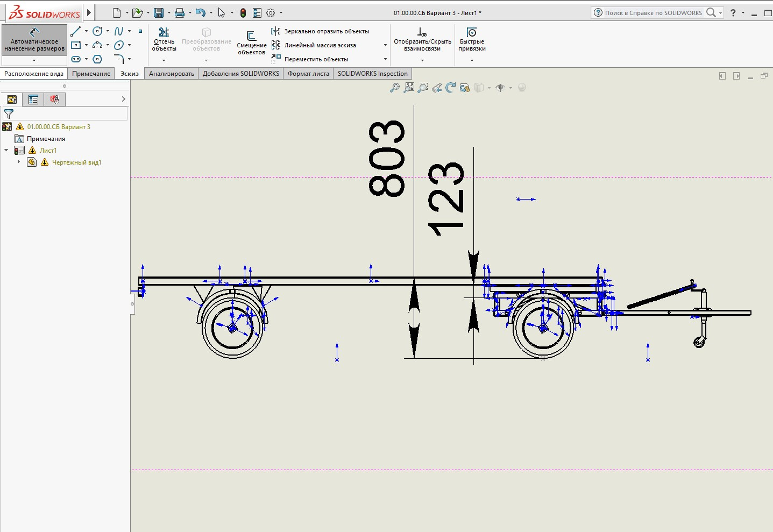The width and height of the screenshot is (773, 532).
Task: Click the Undo arrow icon
Action: (201, 13)
